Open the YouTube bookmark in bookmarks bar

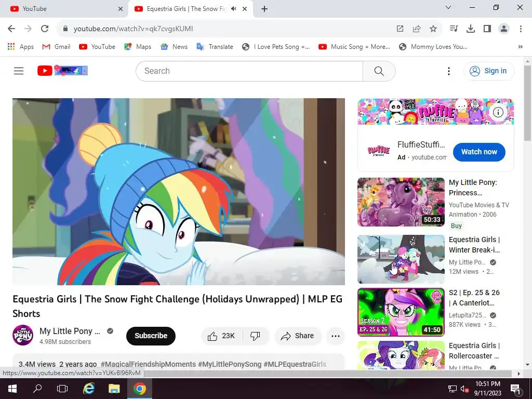tap(97, 47)
